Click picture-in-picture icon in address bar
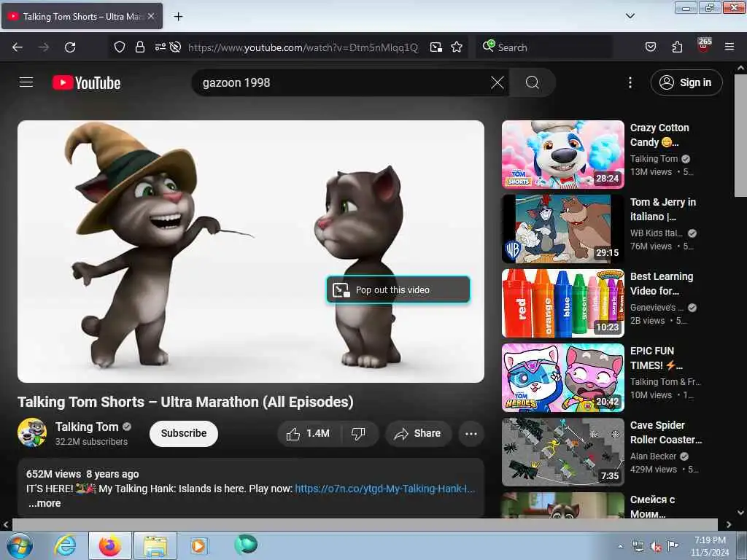This screenshot has height=560, width=747. [436, 47]
